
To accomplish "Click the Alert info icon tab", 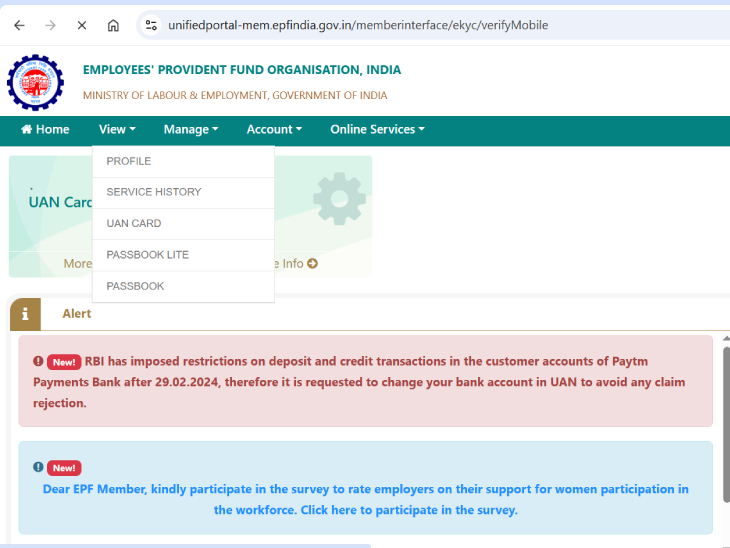I will tap(25, 313).
